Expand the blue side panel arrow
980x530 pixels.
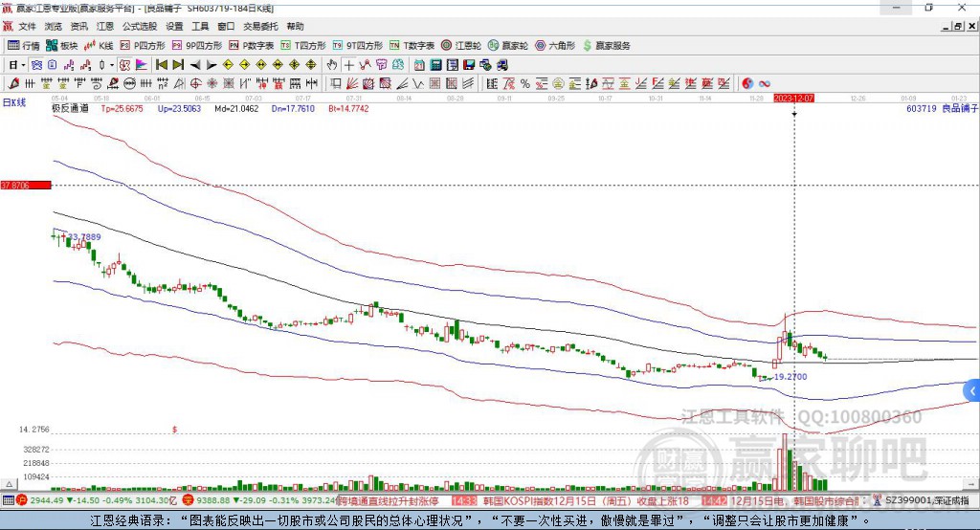972,391
